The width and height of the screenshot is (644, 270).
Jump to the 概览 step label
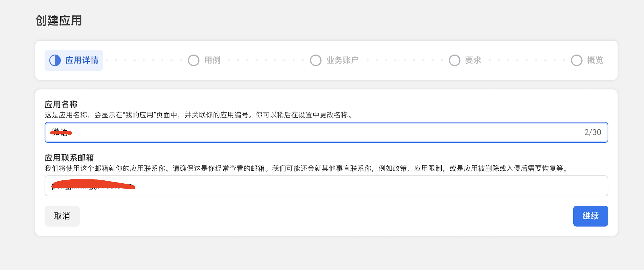tap(595, 60)
